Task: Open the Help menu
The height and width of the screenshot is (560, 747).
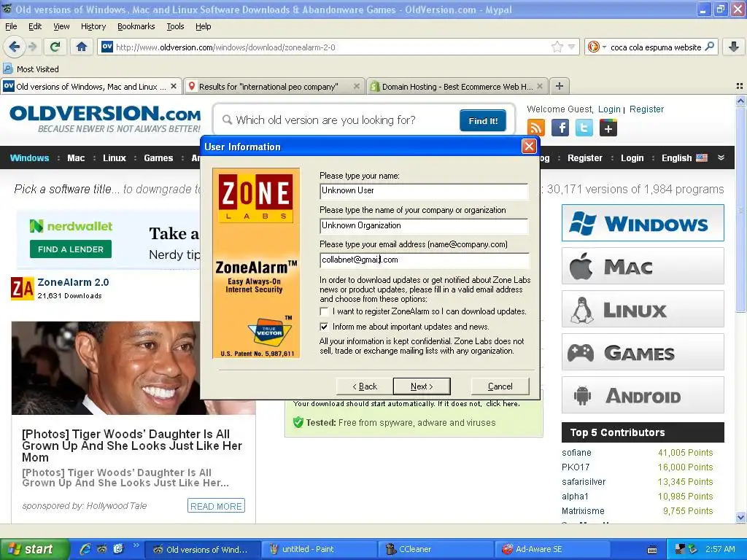Action: coord(203,26)
